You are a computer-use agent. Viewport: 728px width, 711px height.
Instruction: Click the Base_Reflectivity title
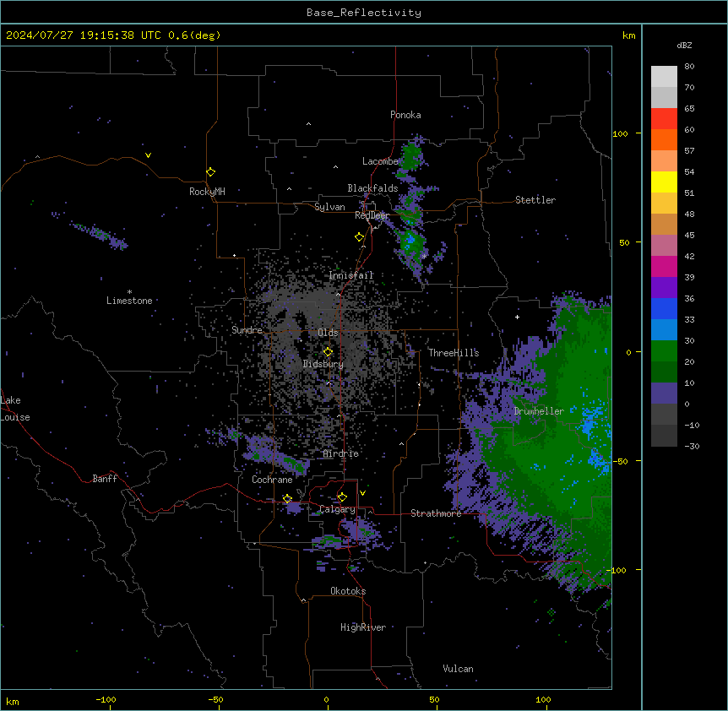click(x=364, y=13)
